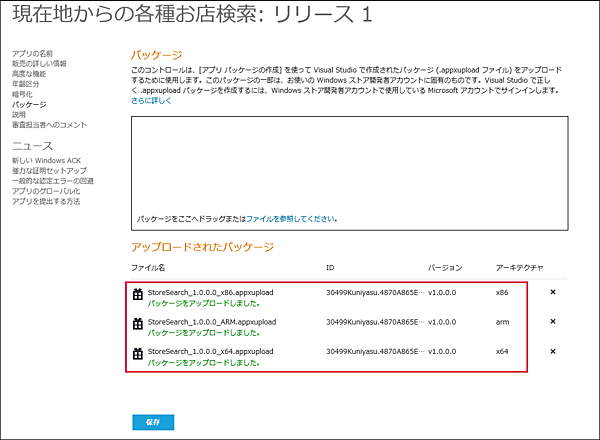Open 審査担当者へのコメント in sidebar
Image resolution: width=600 pixels, height=440 pixels.
[x=49, y=125]
